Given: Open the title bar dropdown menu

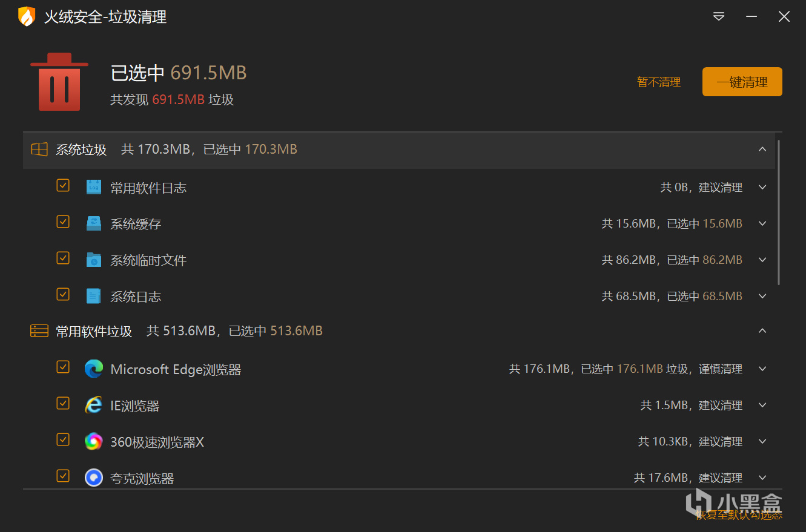Looking at the screenshot, I should coord(719,17).
